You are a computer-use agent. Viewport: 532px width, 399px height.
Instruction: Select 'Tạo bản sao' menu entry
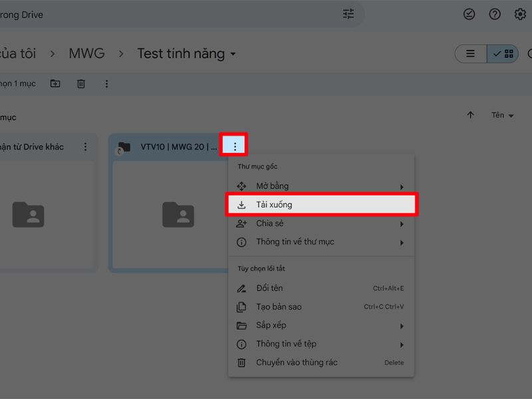tap(321, 307)
